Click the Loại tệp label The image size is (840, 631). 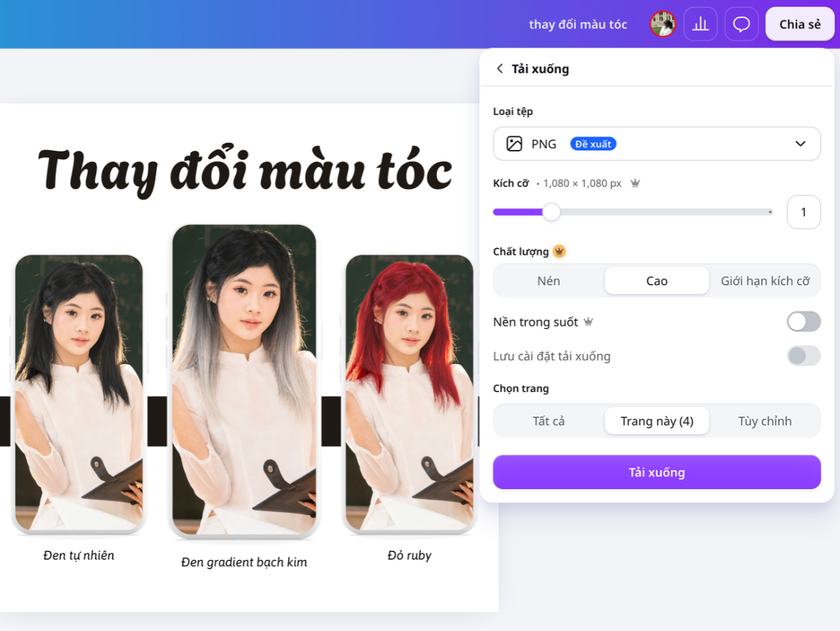click(513, 111)
